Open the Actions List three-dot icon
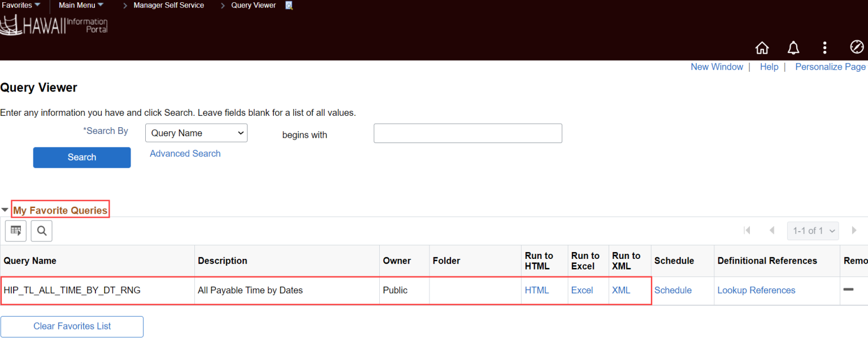Image resolution: width=868 pixels, height=342 pixels. point(824,47)
